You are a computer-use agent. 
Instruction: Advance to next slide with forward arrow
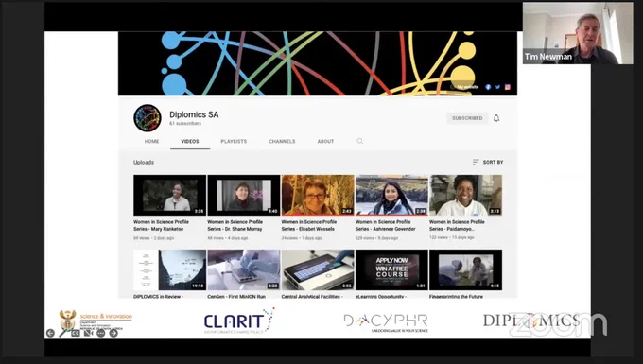113,333
